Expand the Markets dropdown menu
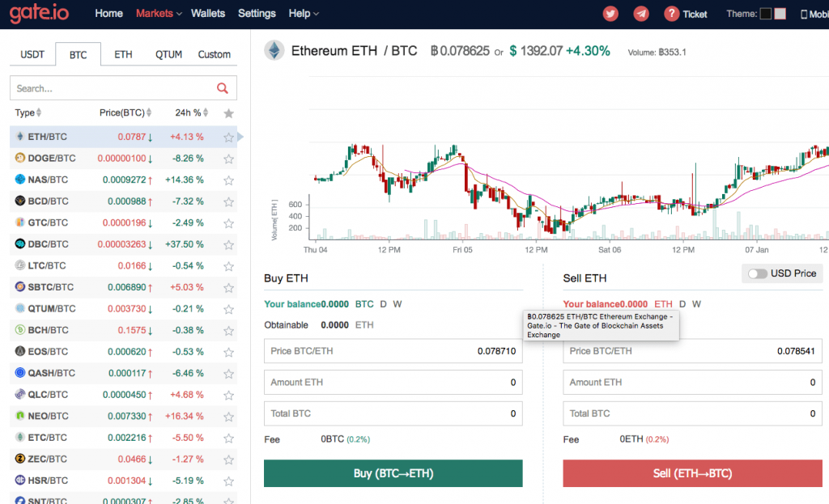Image resolution: width=829 pixels, height=504 pixels. [x=159, y=14]
